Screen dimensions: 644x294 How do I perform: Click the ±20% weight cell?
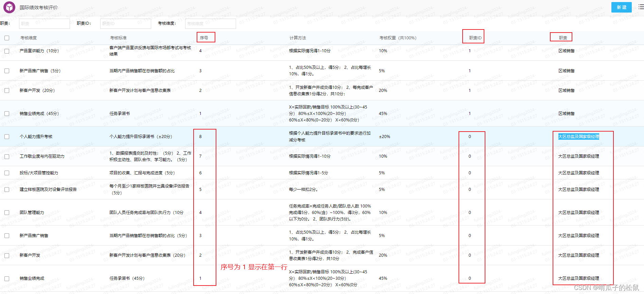pyautogui.click(x=384, y=137)
